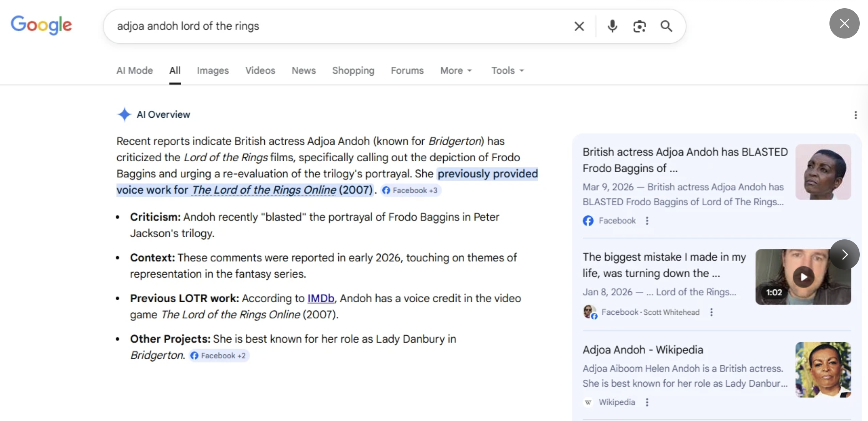
Task: Click the Google logo
Action: 41,25
